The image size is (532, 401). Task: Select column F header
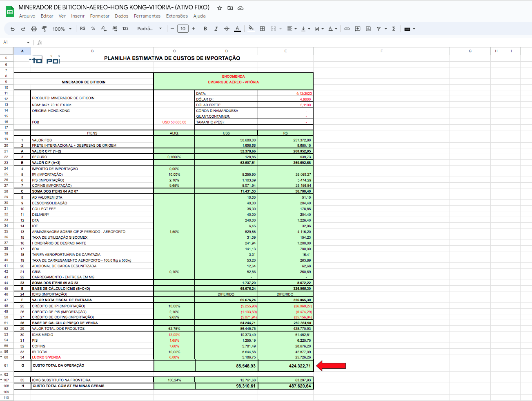pyautogui.click(x=381, y=51)
